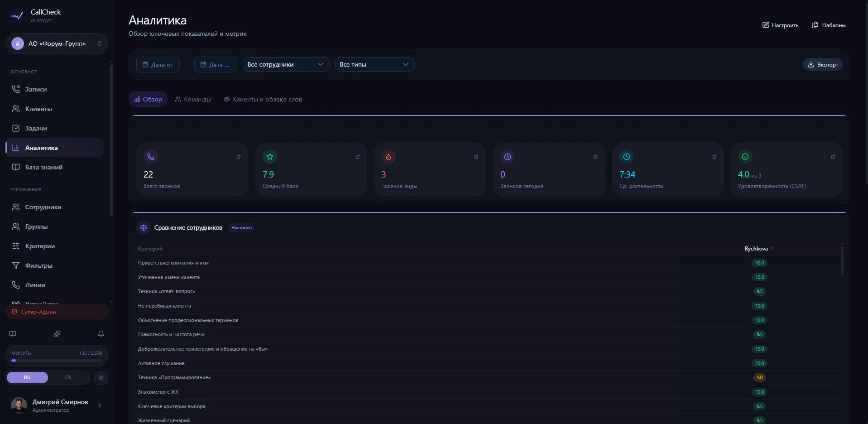The height and width of the screenshot is (424, 868).
Task: Open the Дата от date picker
Action: (x=158, y=65)
